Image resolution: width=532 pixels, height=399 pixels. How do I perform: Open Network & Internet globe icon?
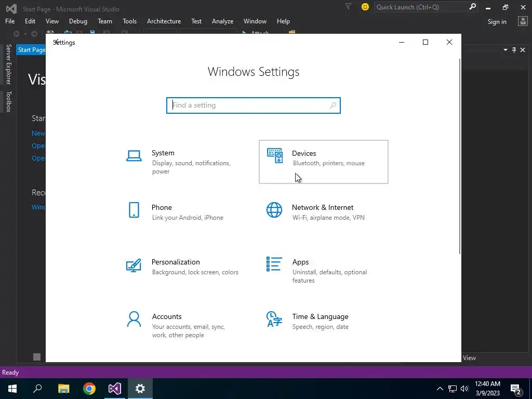(x=274, y=210)
